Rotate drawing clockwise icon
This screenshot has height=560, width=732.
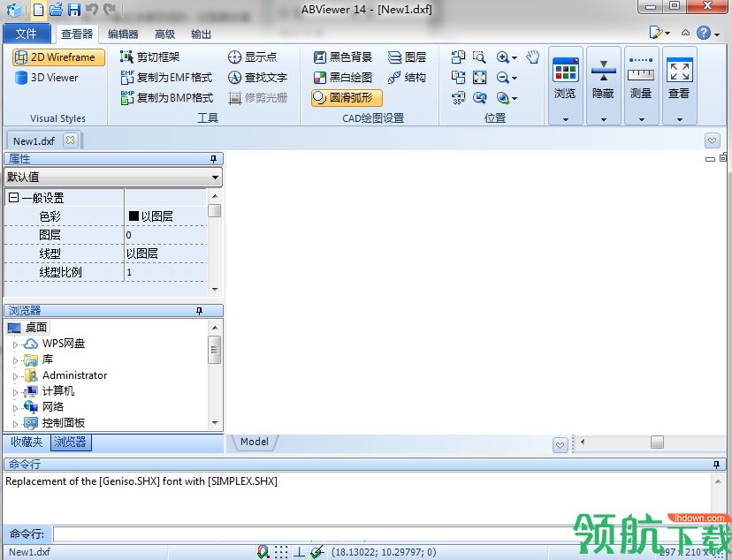tap(458, 78)
